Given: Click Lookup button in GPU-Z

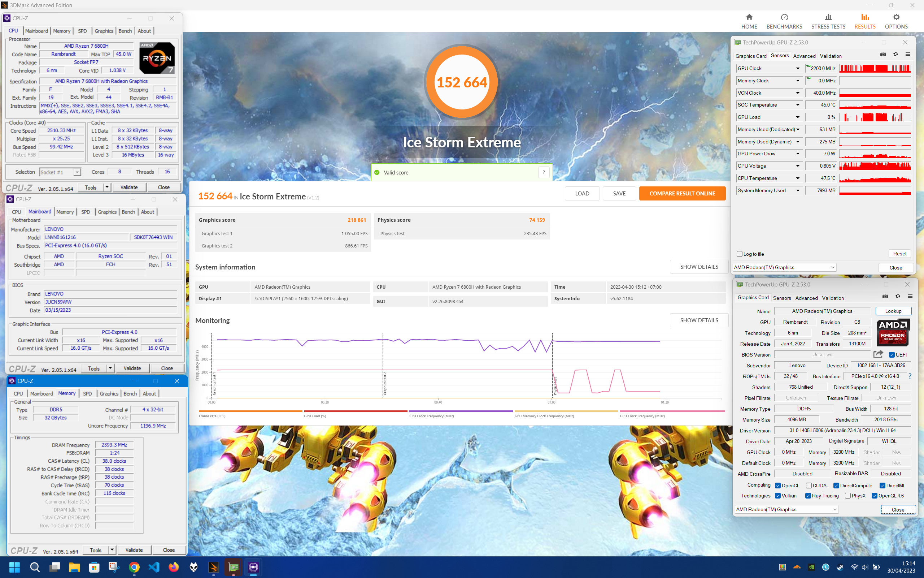Looking at the screenshot, I should [x=893, y=311].
